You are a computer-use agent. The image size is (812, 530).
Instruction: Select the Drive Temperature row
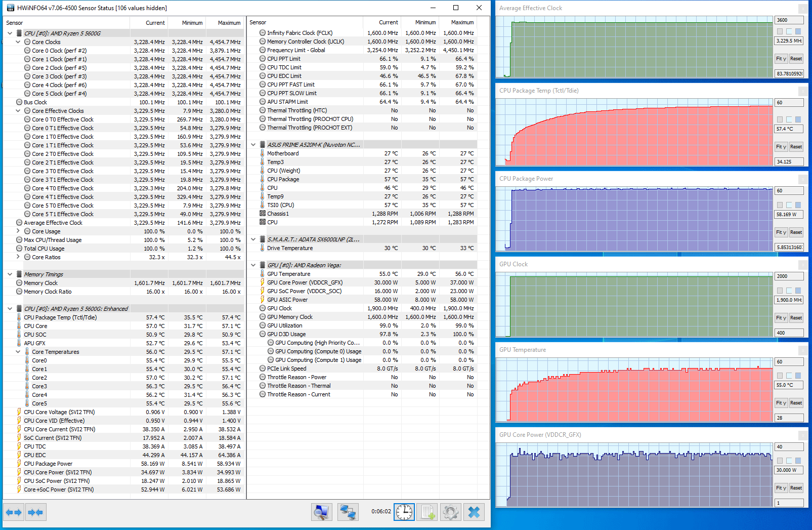coord(362,248)
